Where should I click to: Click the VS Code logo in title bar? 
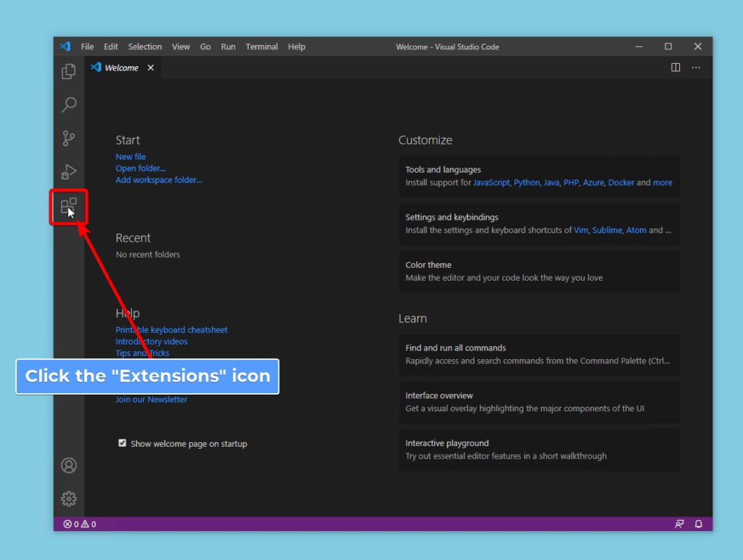tap(65, 46)
